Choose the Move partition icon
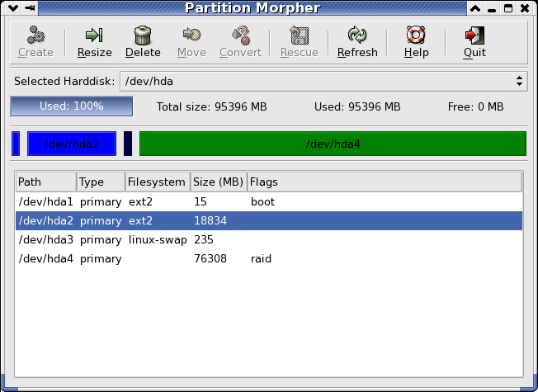The image size is (538, 392). [x=191, y=35]
